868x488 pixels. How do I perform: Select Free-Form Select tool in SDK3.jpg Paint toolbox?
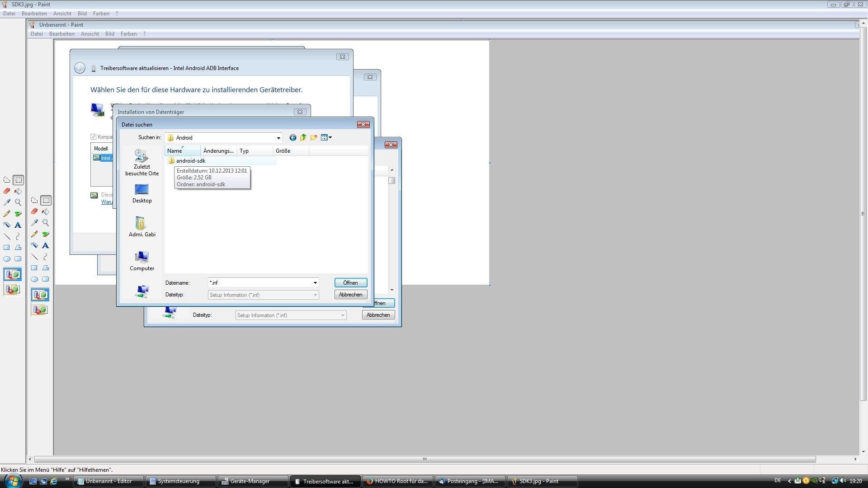7,180
